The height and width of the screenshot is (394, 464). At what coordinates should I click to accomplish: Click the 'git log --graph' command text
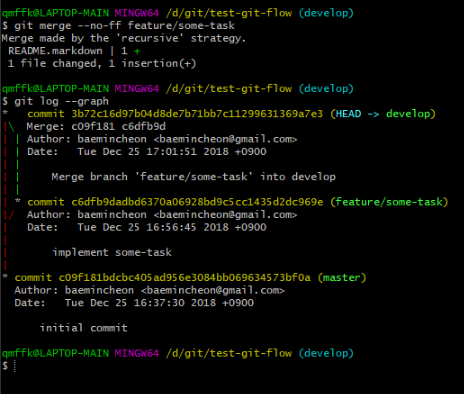[61, 101]
